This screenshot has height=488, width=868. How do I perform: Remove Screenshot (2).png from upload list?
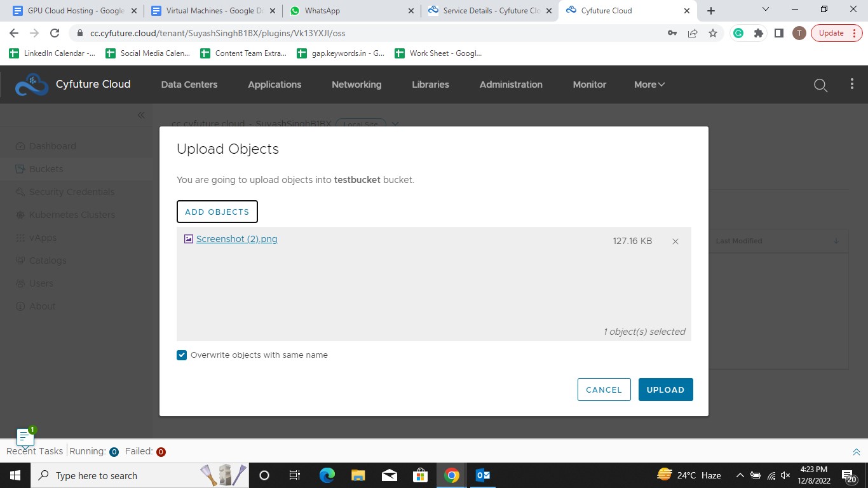pyautogui.click(x=675, y=241)
